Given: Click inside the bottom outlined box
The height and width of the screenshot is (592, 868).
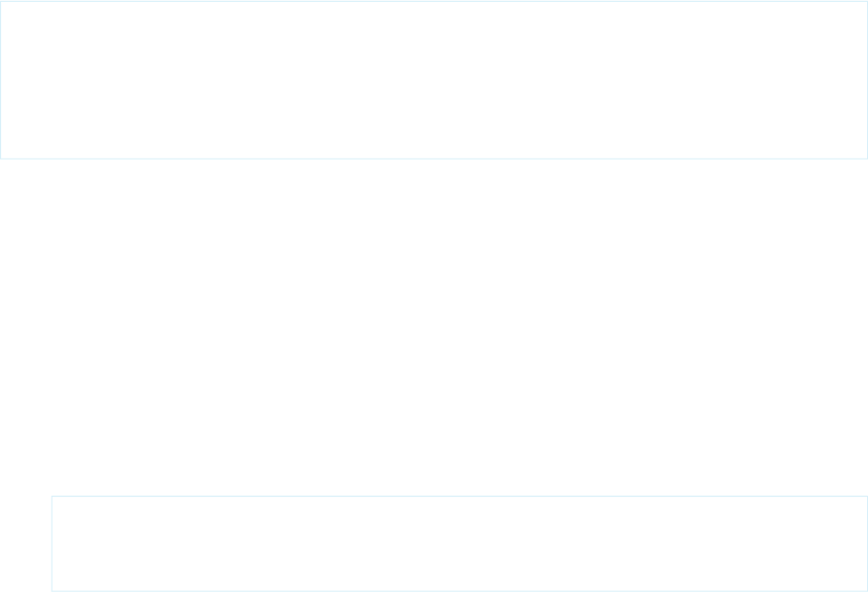Looking at the screenshot, I should (x=460, y=543).
